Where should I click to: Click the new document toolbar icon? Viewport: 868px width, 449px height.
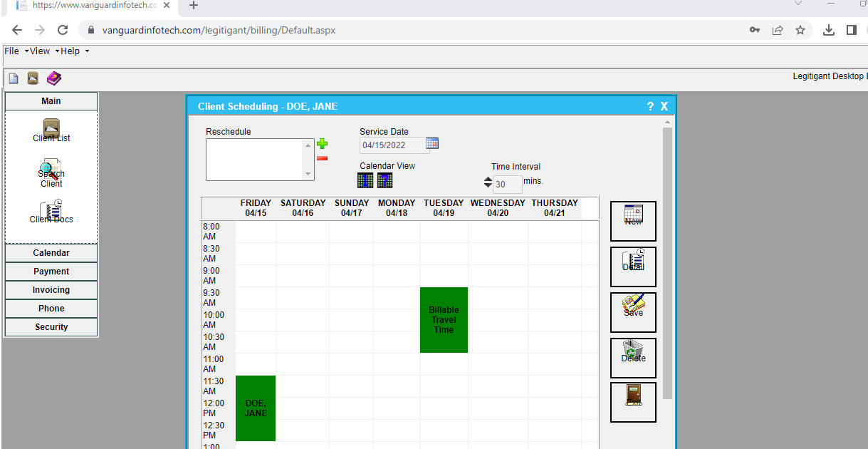point(14,78)
